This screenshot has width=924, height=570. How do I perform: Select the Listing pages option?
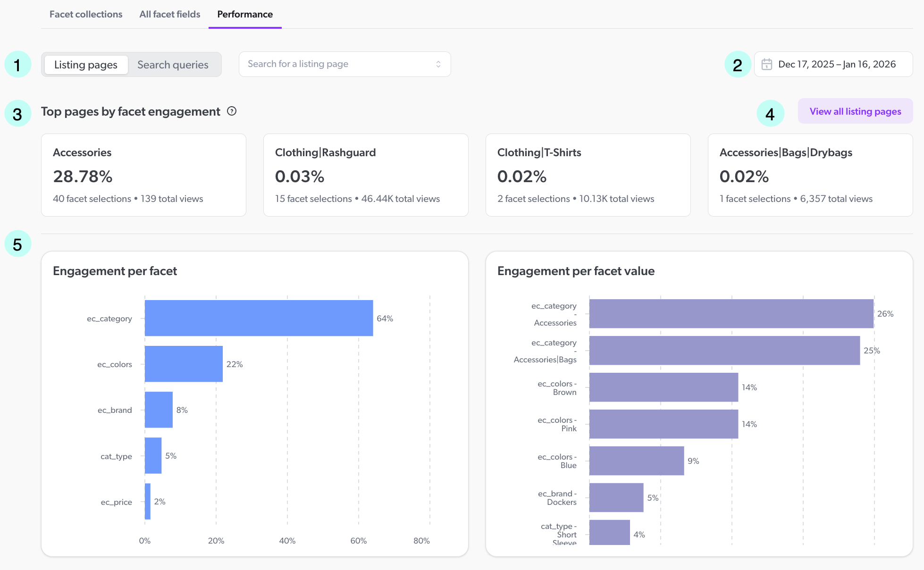[x=85, y=64]
